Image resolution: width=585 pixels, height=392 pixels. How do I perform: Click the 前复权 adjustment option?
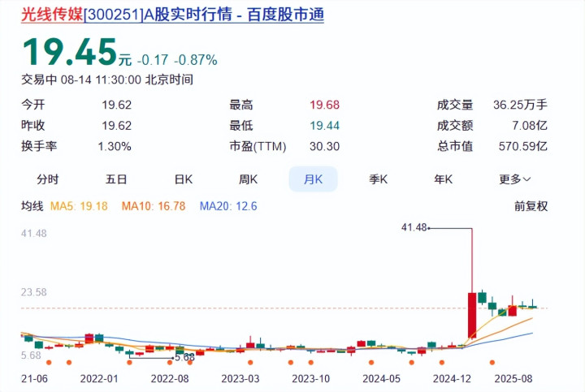coord(531,206)
